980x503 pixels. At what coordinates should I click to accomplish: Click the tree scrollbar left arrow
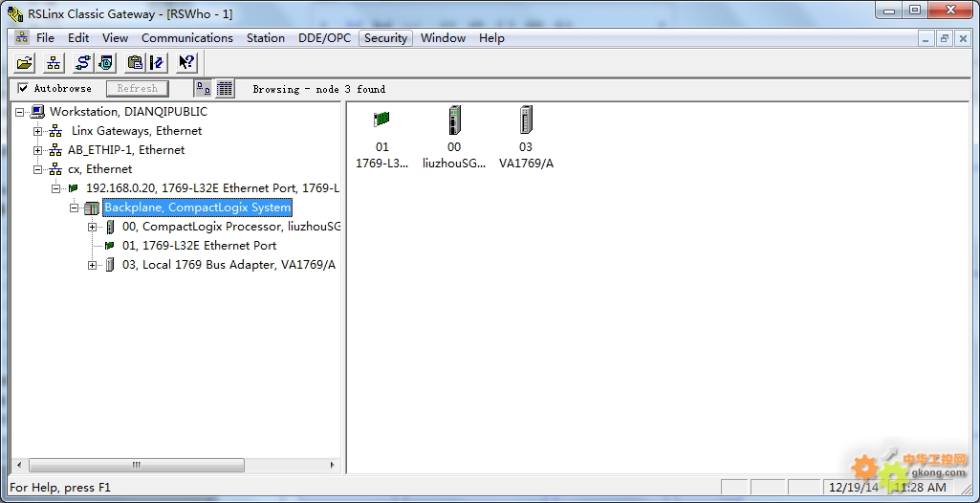[x=19, y=466]
